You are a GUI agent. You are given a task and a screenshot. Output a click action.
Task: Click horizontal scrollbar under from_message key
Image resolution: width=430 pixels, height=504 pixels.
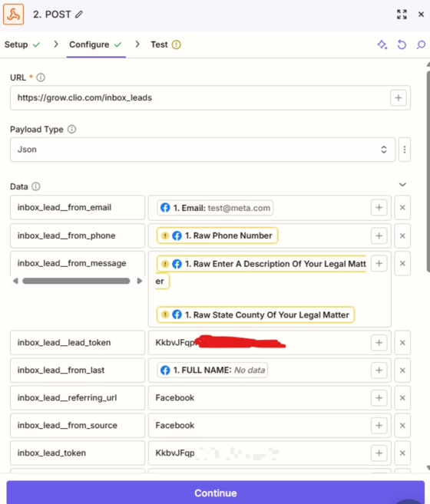76,281
